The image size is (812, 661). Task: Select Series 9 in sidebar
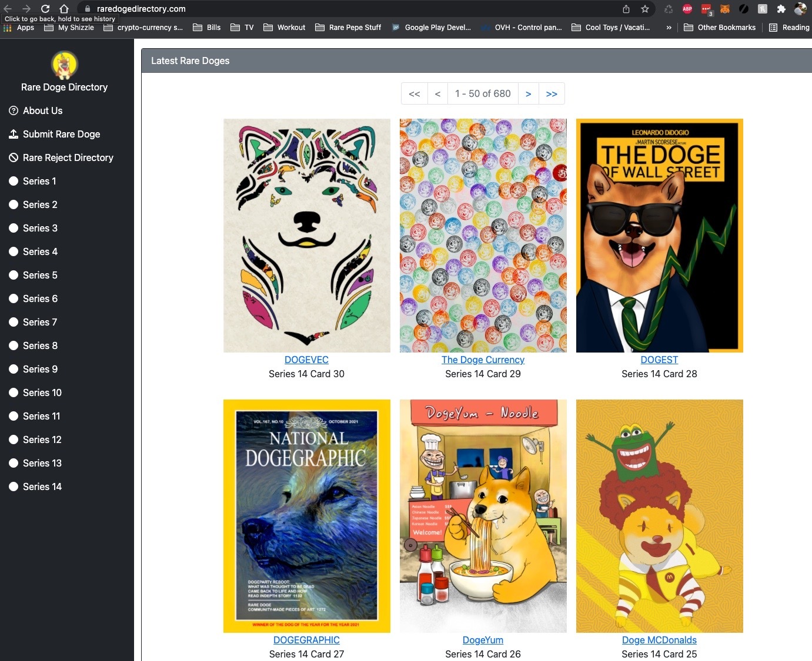point(40,369)
